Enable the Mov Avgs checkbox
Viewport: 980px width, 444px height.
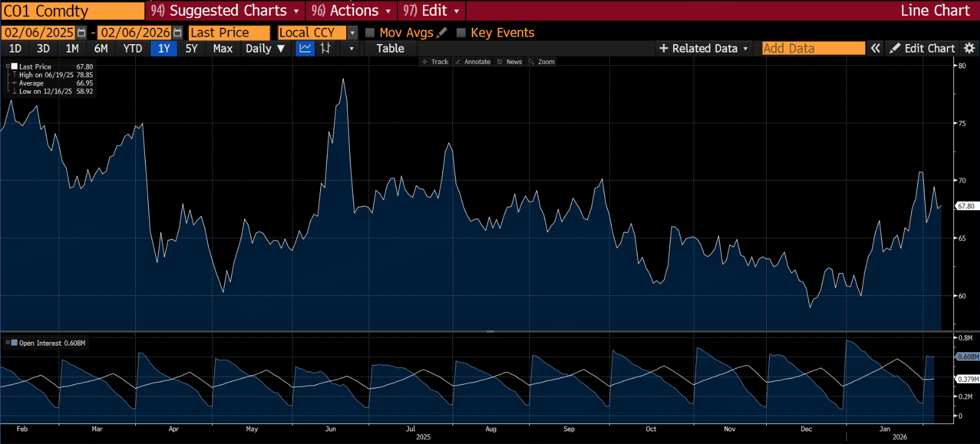[370, 33]
